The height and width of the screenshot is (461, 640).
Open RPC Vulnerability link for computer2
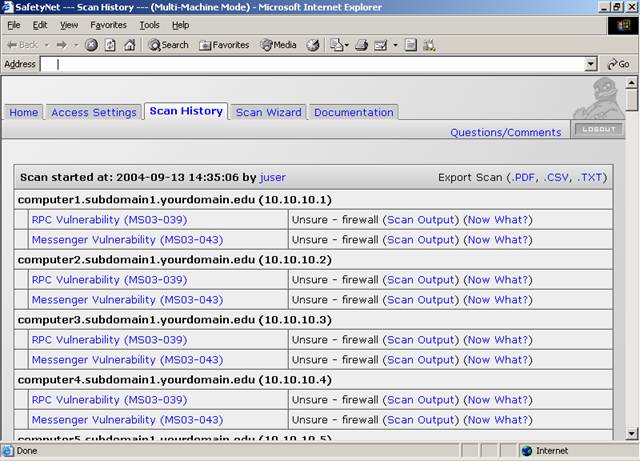pyautogui.click(x=109, y=280)
